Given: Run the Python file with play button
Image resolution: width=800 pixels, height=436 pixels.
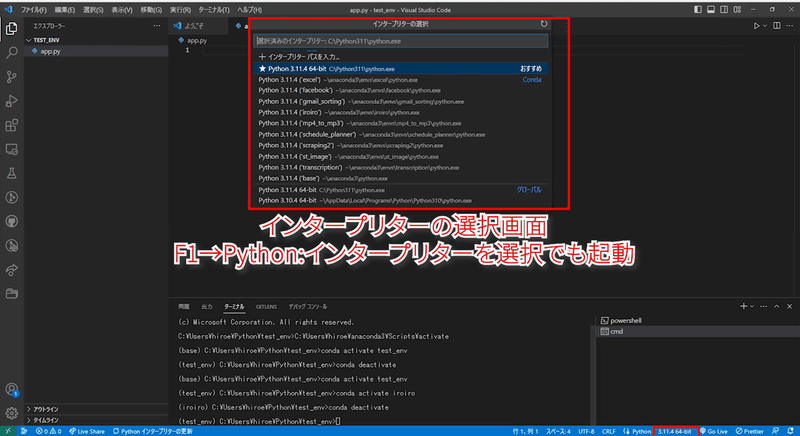Looking at the screenshot, I should tap(757, 25).
